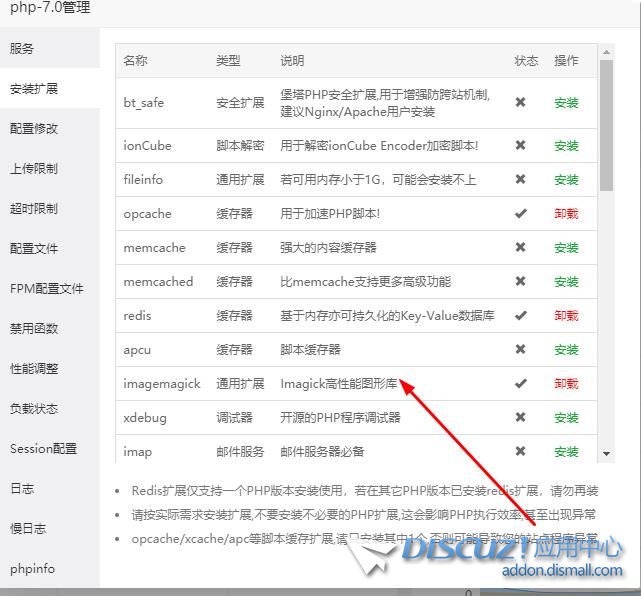Click the checkmark status icon for opcache
Viewport: 641px width, 596px height.
tap(520, 214)
